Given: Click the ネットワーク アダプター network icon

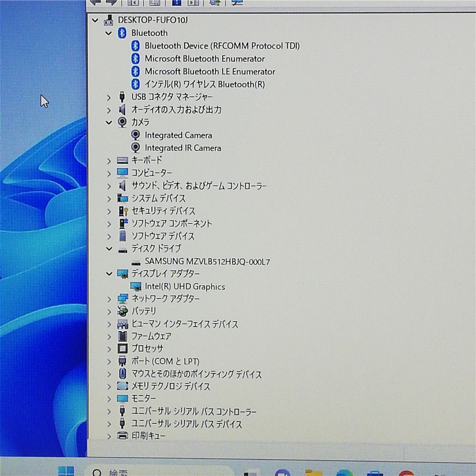Looking at the screenshot, I should (123, 299).
